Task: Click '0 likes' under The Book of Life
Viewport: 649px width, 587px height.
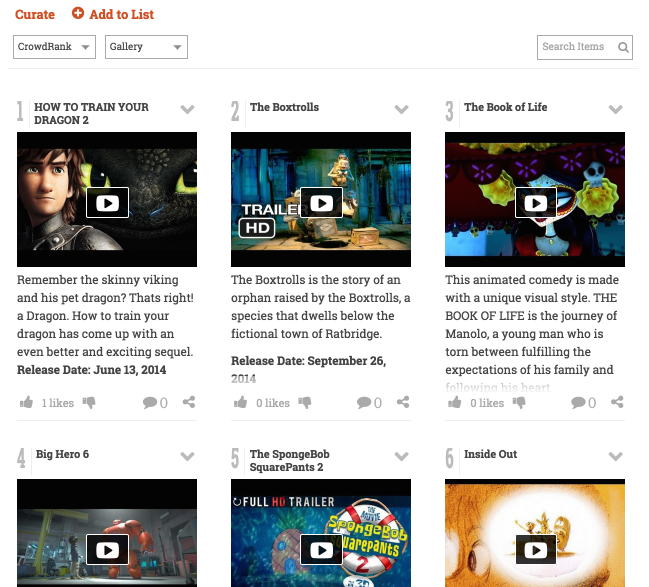Action: click(487, 403)
